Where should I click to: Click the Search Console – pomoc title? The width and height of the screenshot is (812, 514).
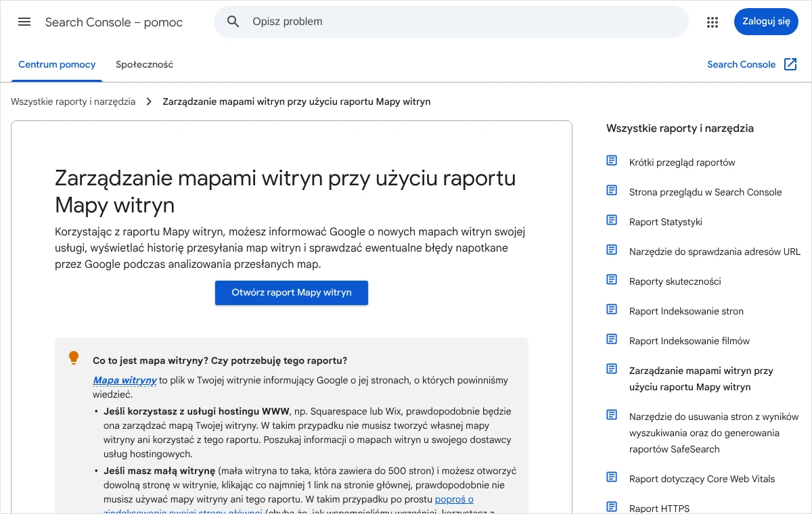pos(114,22)
